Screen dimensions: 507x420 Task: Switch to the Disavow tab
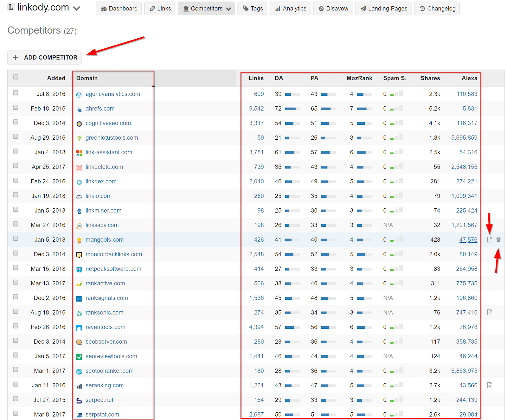[x=333, y=9]
